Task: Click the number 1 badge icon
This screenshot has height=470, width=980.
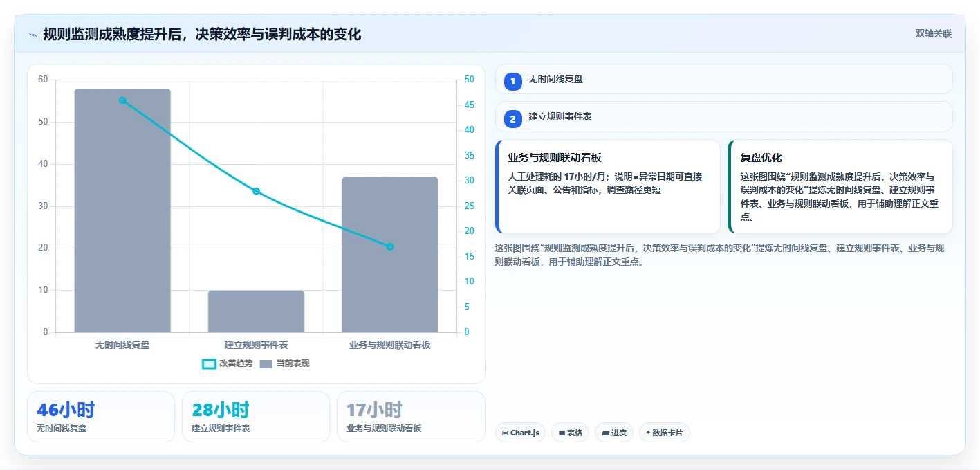Action: point(512,82)
